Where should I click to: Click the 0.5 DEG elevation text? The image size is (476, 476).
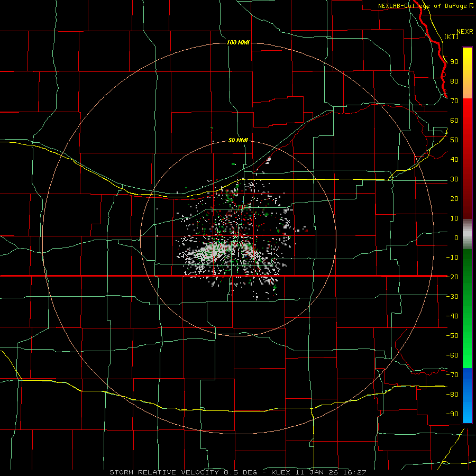pos(241,472)
